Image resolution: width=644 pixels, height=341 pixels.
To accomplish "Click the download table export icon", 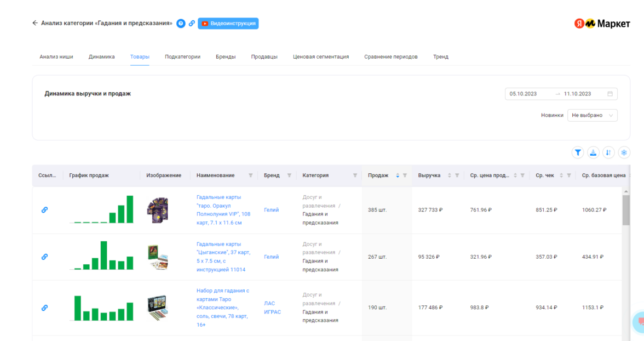I will (x=593, y=152).
